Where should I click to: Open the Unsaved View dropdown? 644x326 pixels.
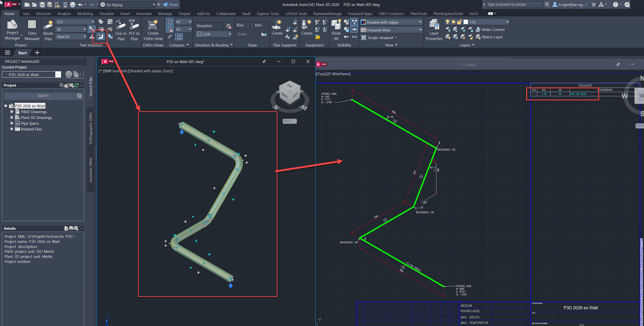420,30
